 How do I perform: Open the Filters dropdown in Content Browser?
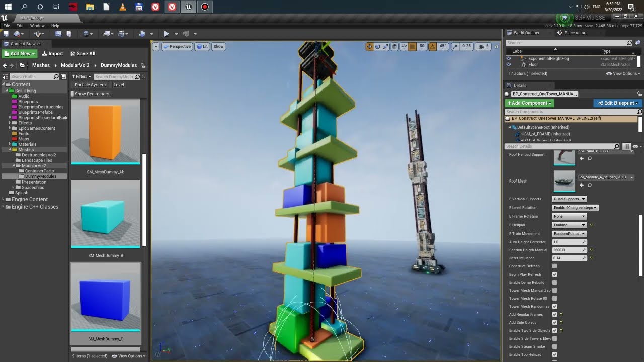click(x=82, y=76)
